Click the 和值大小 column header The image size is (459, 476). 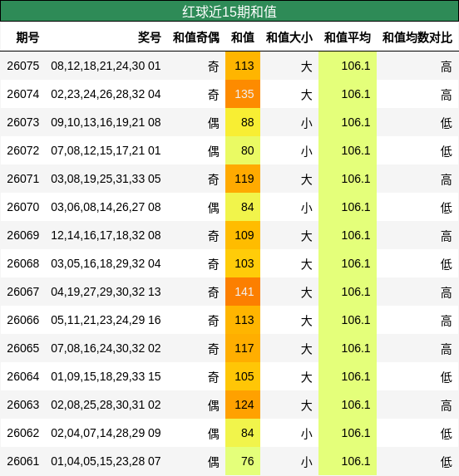click(x=289, y=37)
